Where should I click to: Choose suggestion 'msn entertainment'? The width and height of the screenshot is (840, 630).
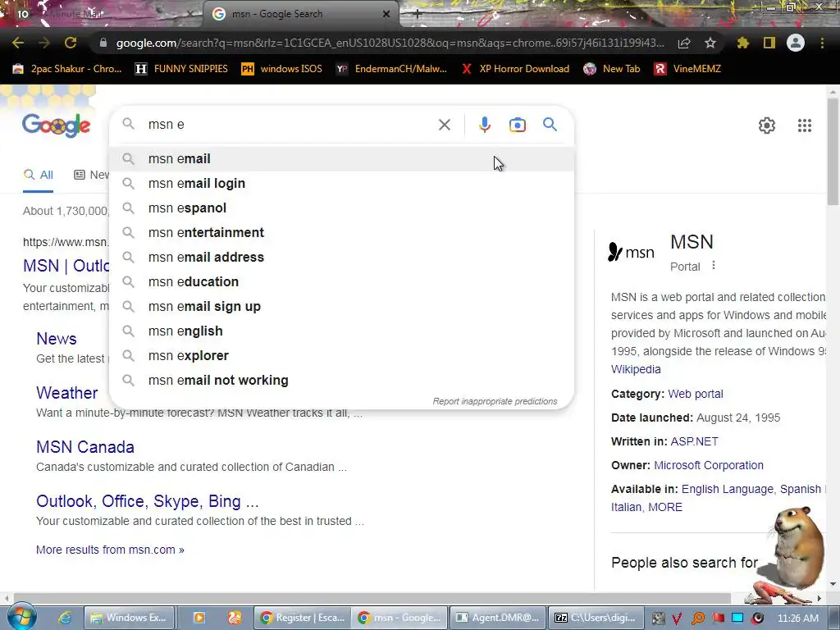[x=341, y=233]
